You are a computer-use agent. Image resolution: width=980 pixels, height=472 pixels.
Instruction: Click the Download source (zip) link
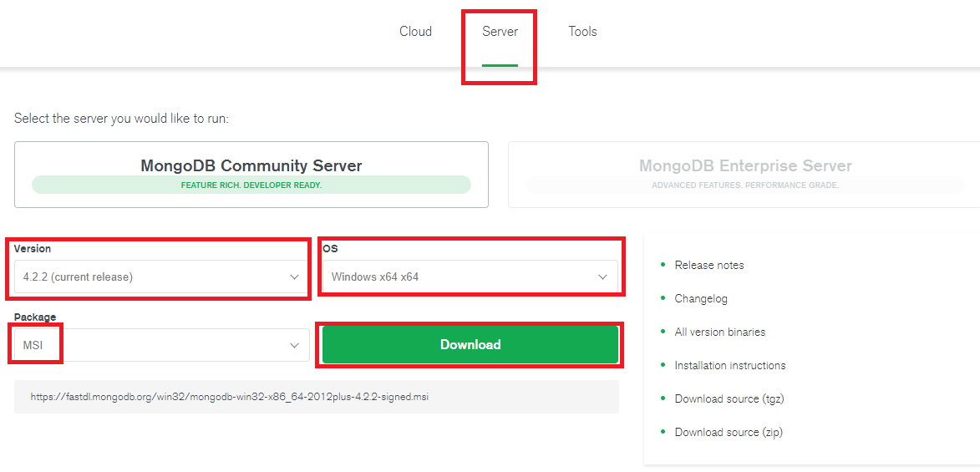[x=729, y=432]
